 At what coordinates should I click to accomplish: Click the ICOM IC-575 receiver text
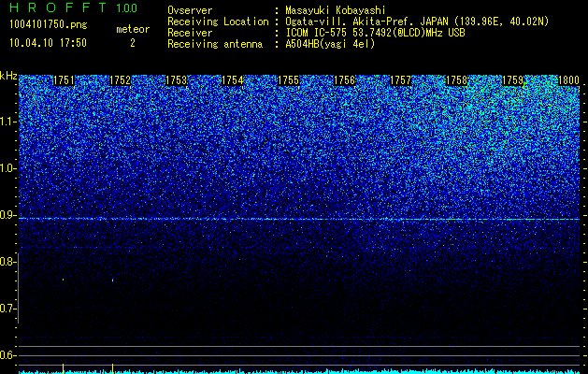coord(375,33)
